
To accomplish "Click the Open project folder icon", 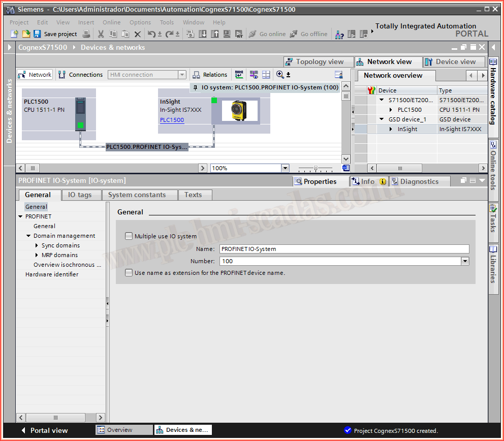I will click(26, 34).
